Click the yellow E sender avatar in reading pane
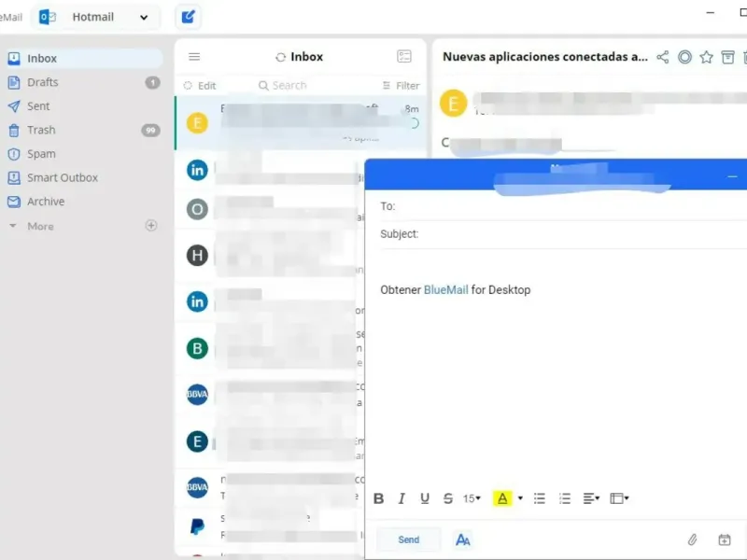 [x=453, y=103]
